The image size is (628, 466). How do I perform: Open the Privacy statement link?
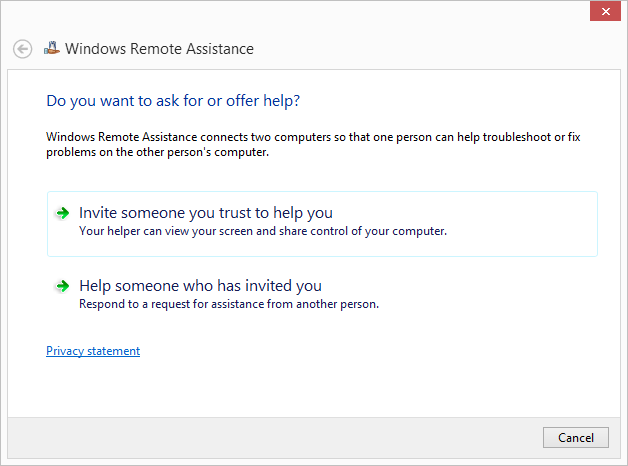tap(93, 351)
